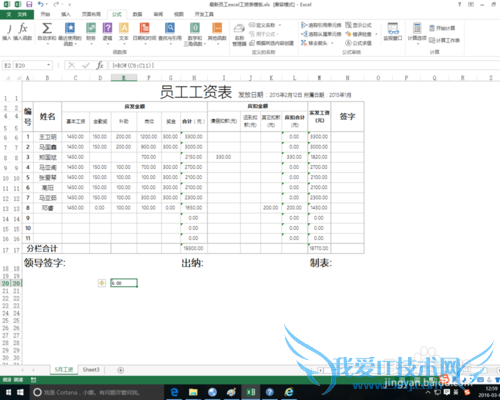The width and height of the screenshot is (500, 400).
Task: Open Microsoft Edge from the taskbar
Action: 174,392
